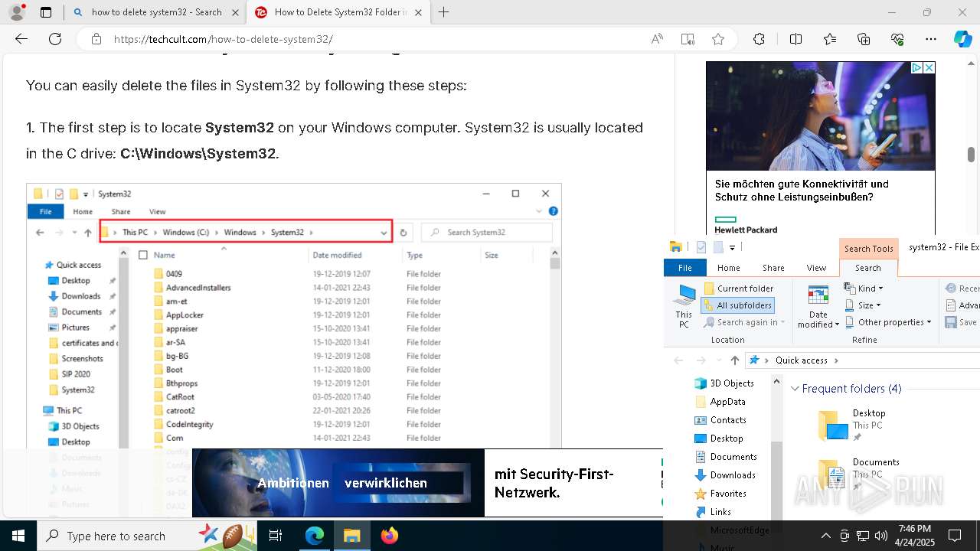The height and width of the screenshot is (551, 980).
Task: Switch to Home ribbon tab
Action: tap(728, 268)
